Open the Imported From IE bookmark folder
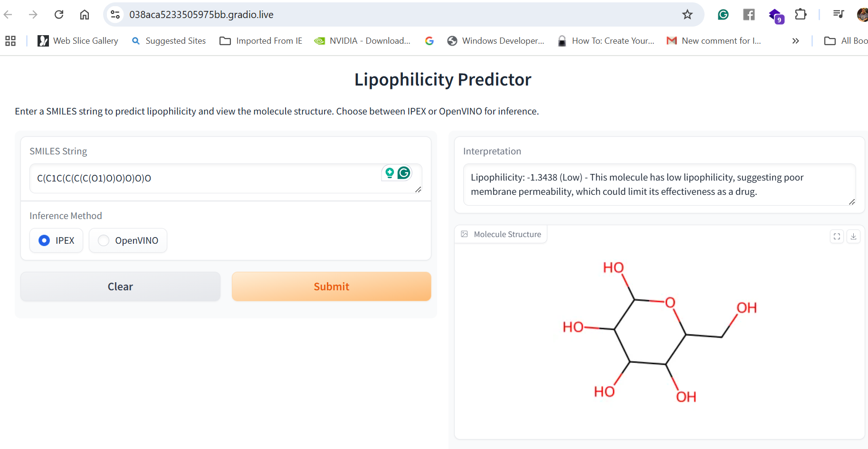Screen dimensions: 868x449 coord(261,41)
